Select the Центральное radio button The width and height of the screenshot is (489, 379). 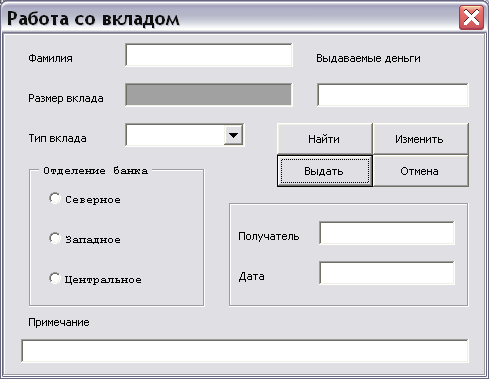click(55, 278)
